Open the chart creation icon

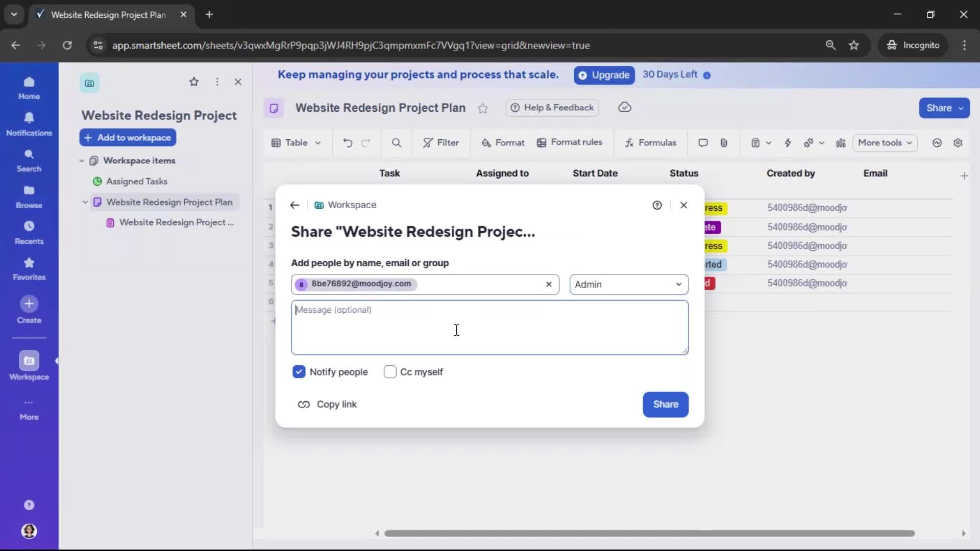[x=841, y=143]
